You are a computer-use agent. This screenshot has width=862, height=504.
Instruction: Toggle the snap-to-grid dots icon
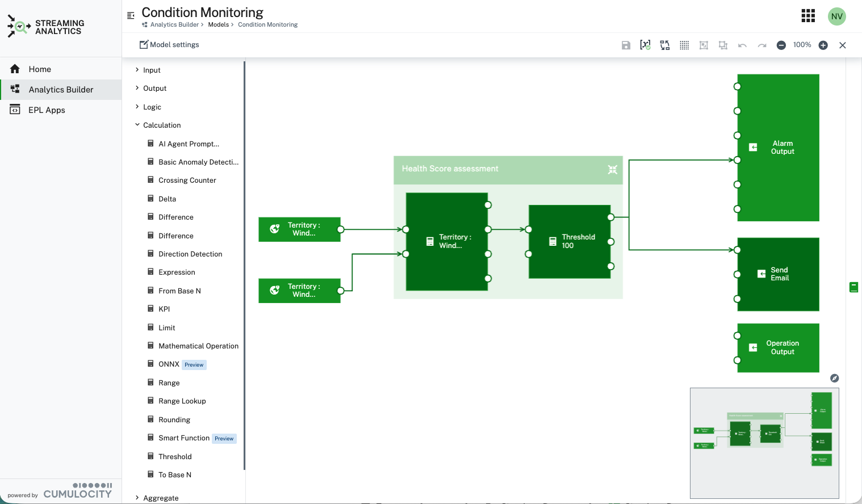pyautogui.click(x=684, y=45)
